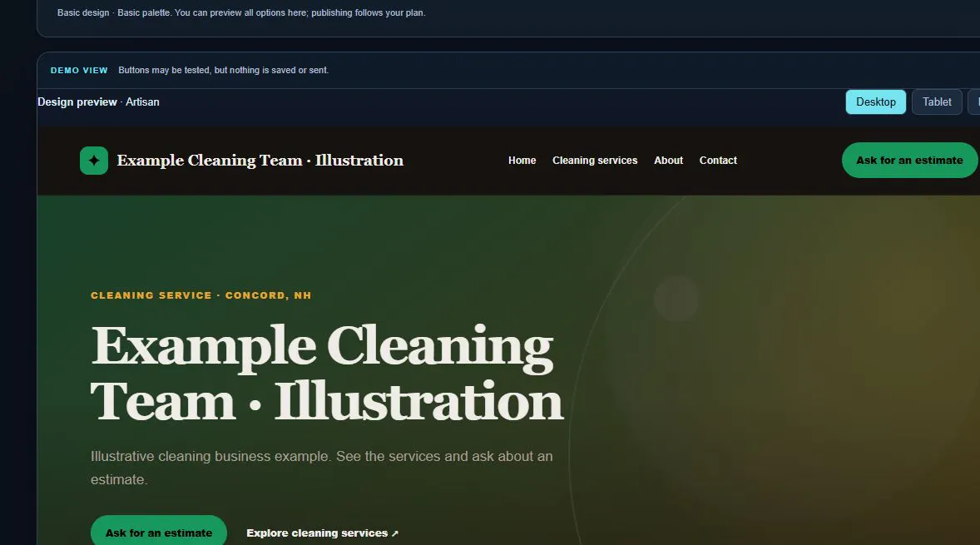Click the 'Buttons may be tested' notice

[223, 70]
